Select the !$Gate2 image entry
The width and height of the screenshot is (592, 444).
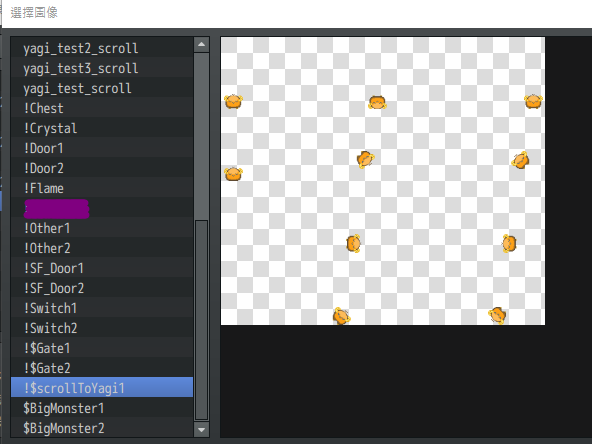[102, 368]
